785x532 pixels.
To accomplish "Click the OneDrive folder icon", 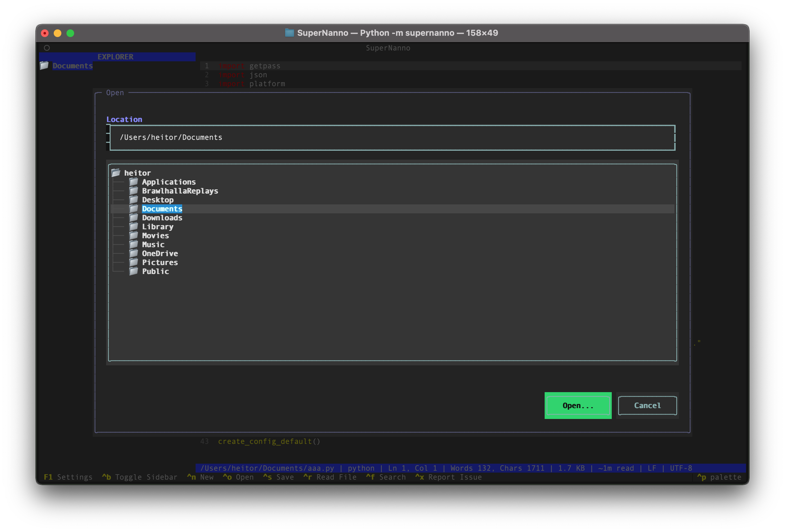I will pos(134,253).
